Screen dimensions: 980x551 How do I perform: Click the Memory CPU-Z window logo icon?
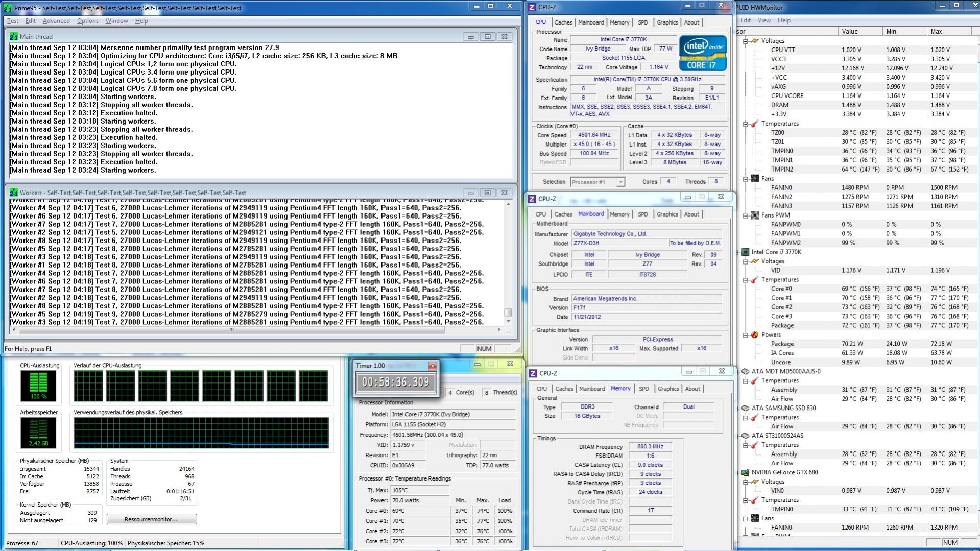532,373
